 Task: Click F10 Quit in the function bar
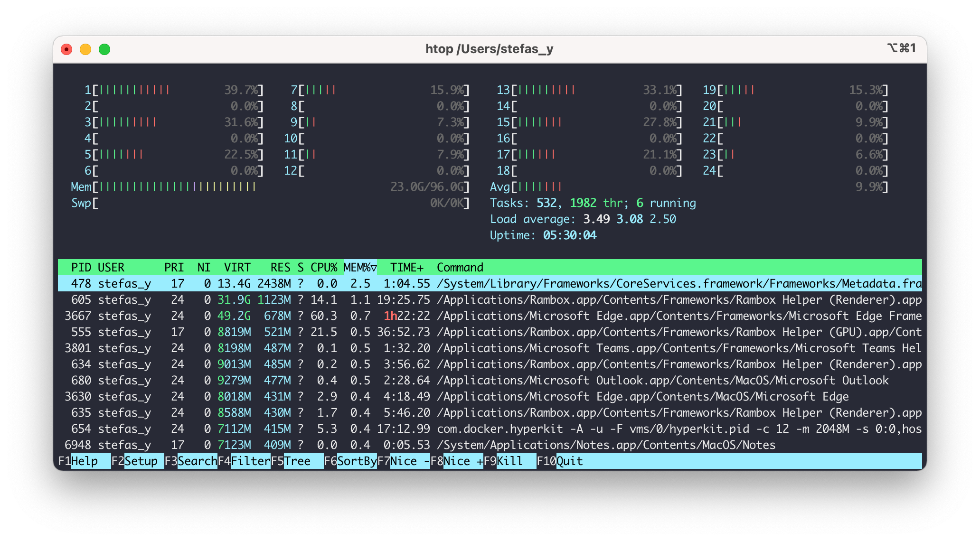[560, 461]
